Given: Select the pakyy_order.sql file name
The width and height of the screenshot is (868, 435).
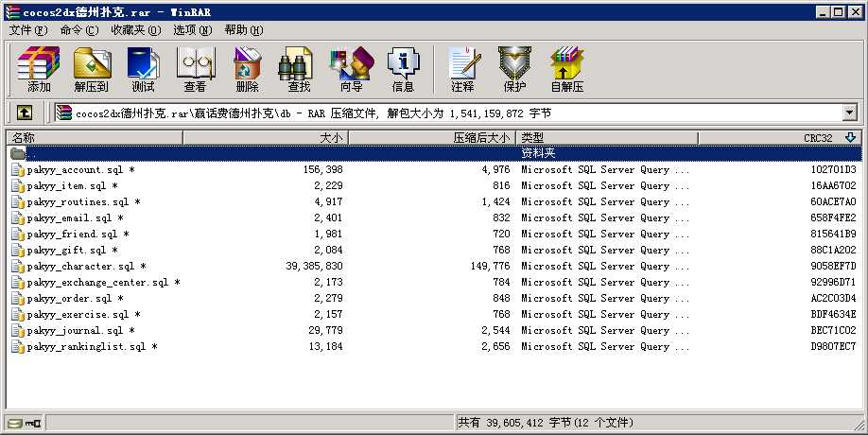Looking at the screenshot, I should 76,298.
